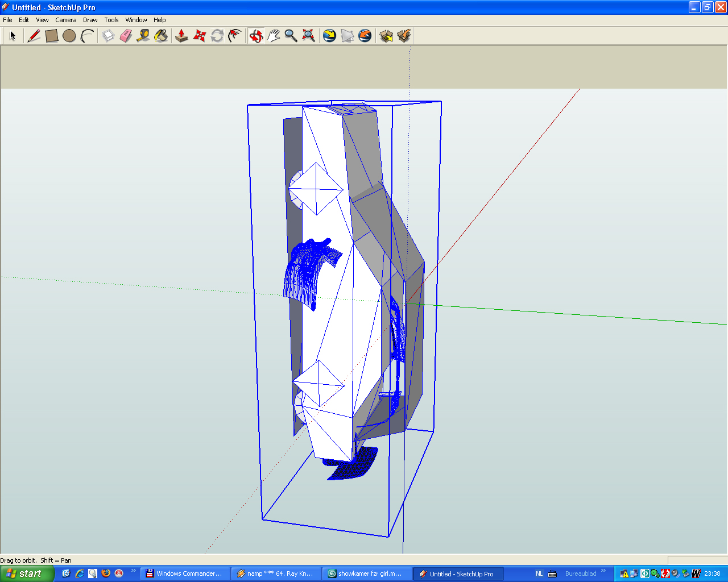Click the Orbit tool icon
This screenshot has height=582, width=728.
[256, 36]
